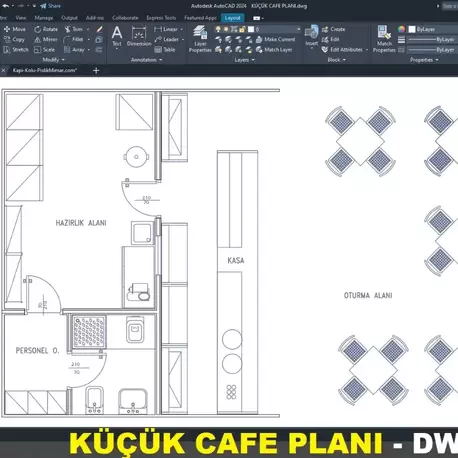458x458 pixels.
Task: Click the Undo arrow in title bar
Action: 5,6
